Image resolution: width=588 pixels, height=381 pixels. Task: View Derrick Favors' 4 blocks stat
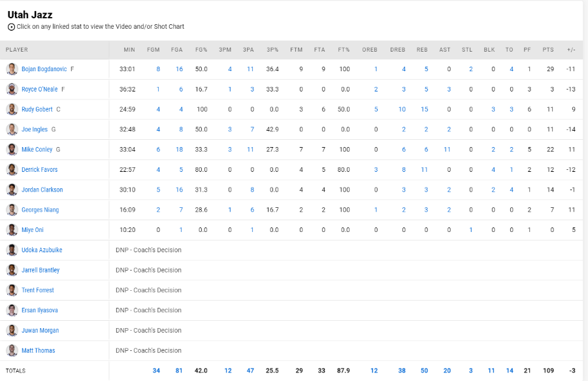click(493, 169)
